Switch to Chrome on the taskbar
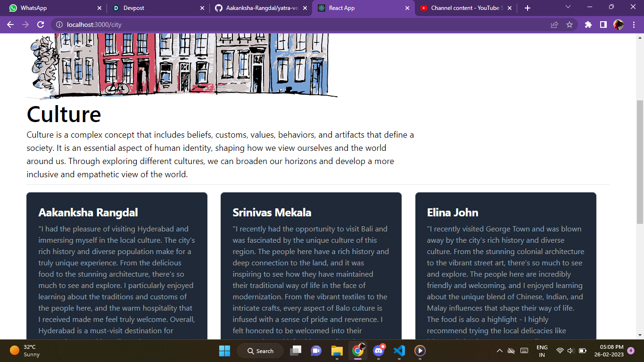Image resolution: width=644 pixels, height=362 pixels. click(358, 351)
